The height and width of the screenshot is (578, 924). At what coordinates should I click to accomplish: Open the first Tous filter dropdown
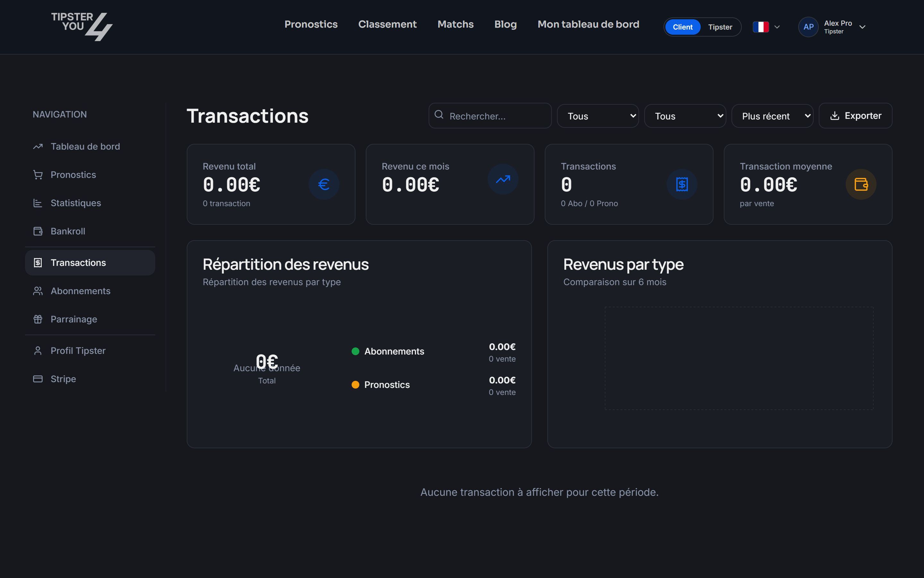point(597,116)
